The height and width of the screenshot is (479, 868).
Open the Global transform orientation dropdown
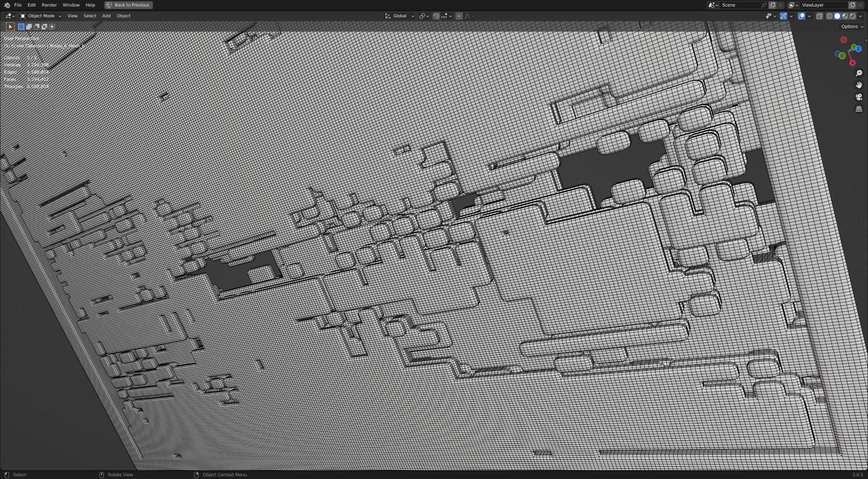(x=400, y=16)
